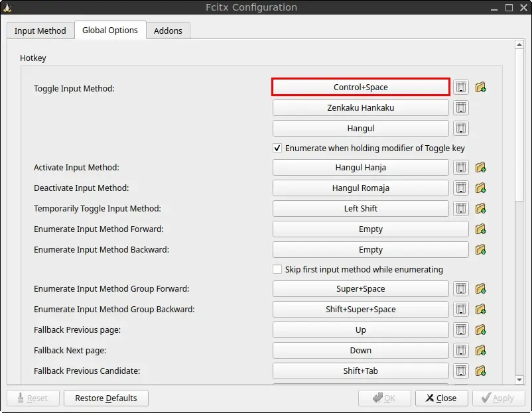Add another Toggle Input Method hotkey
This screenshot has width=532, height=413.
pyautogui.click(x=480, y=87)
